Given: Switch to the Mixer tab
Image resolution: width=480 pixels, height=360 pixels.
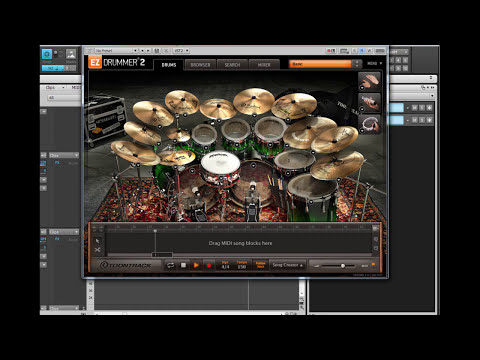Looking at the screenshot, I should 264,65.
